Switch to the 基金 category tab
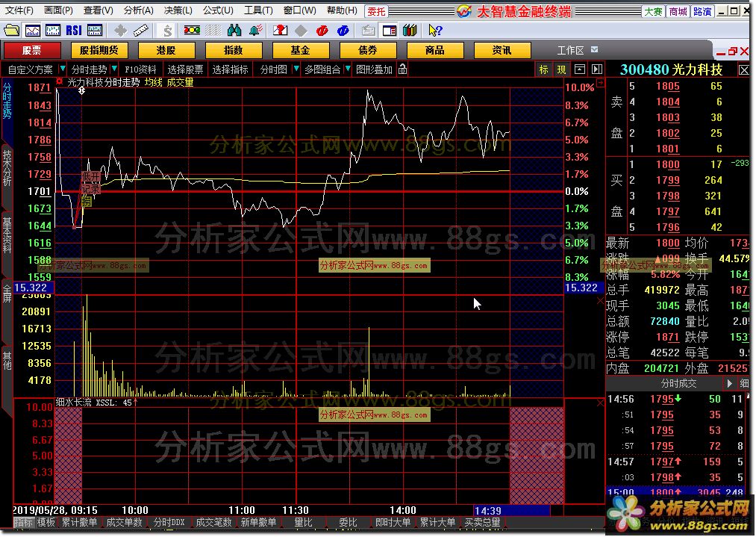This screenshot has width=756, height=537. coord(300,50)
